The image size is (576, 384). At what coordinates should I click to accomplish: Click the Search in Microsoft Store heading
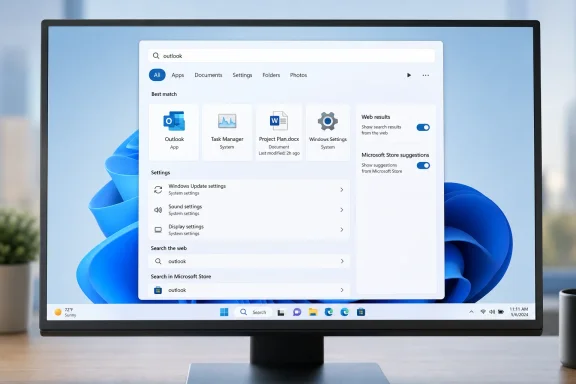[181, 276]
